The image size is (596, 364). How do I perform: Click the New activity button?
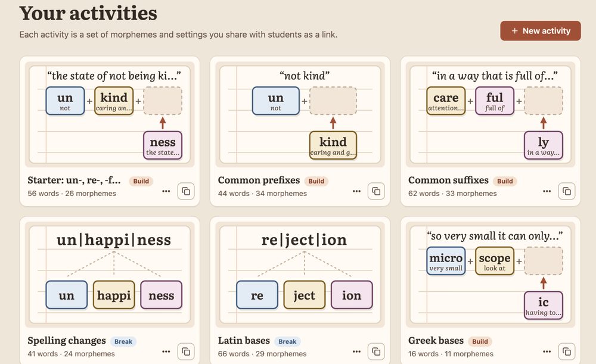point(540,31)
